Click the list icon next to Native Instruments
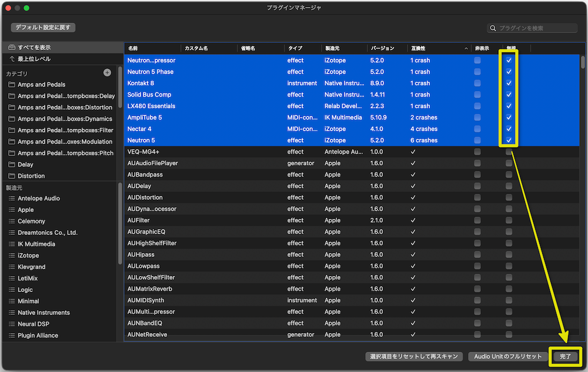588x372 pixels. [12, 313]
